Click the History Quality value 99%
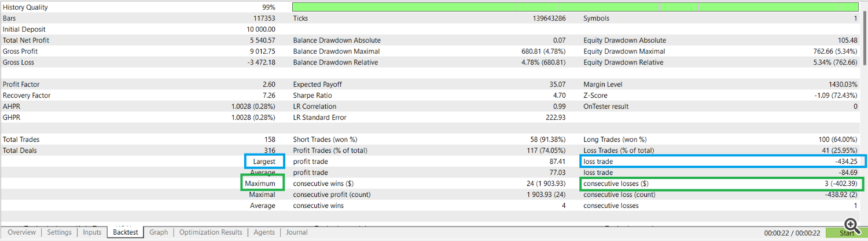 (x=269, y=8)
